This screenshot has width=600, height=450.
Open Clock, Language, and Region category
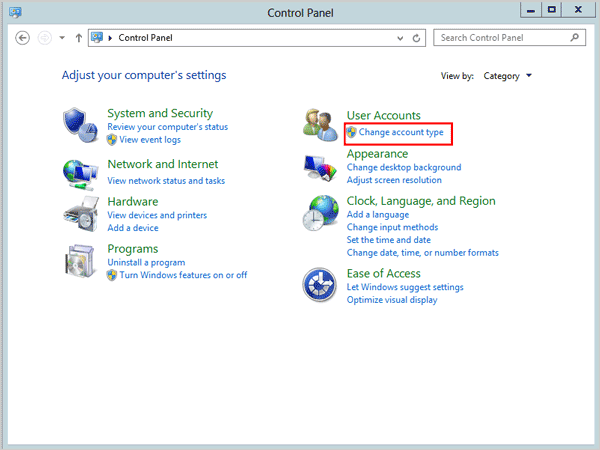coord(421,201)
